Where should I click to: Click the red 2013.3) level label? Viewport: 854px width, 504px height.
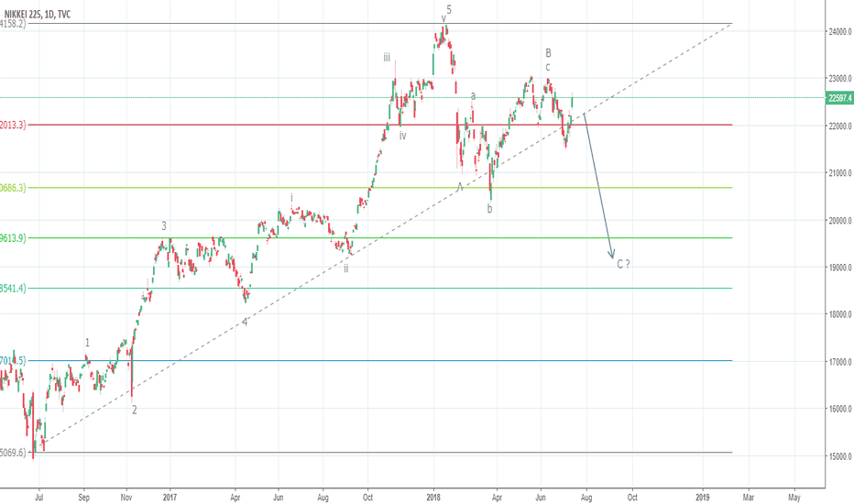(13, 125)
